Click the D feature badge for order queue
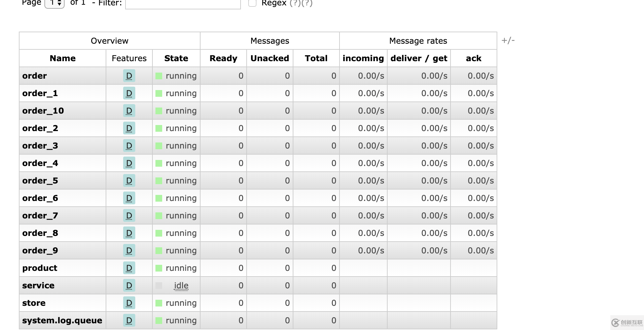644x330 pixels. (129, 76)
